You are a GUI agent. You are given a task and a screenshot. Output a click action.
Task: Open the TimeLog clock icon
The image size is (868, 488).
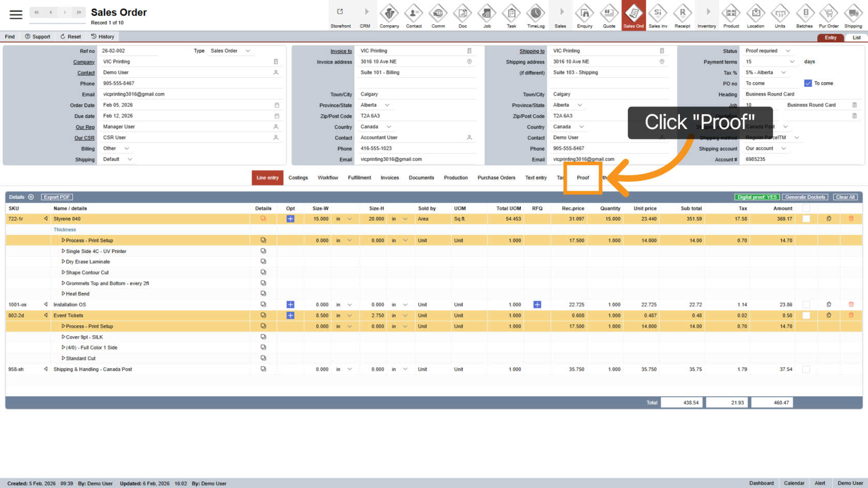pyautogui.click(x=535, y=15)
